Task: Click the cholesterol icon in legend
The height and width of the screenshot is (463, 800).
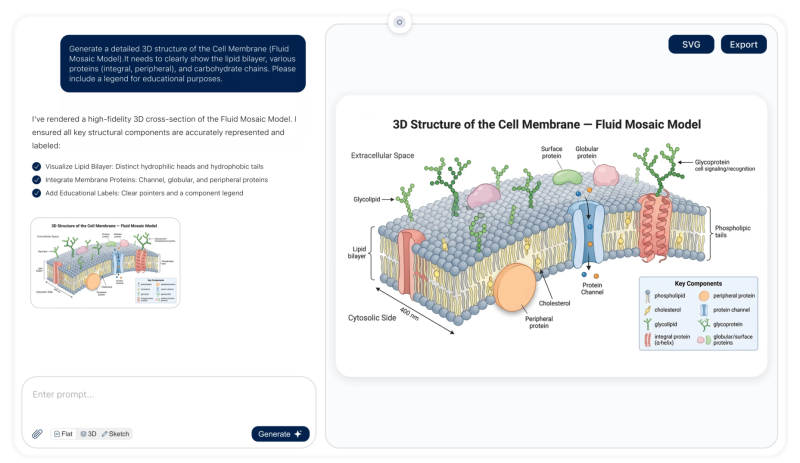Action: 647,310
